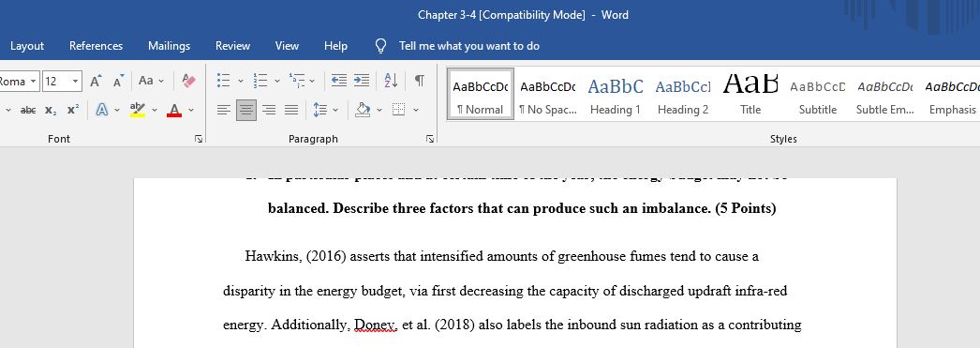Screen dimensions: 980x348
Task: Expand bullet library dropdown arrow
Action: (241, 81)
